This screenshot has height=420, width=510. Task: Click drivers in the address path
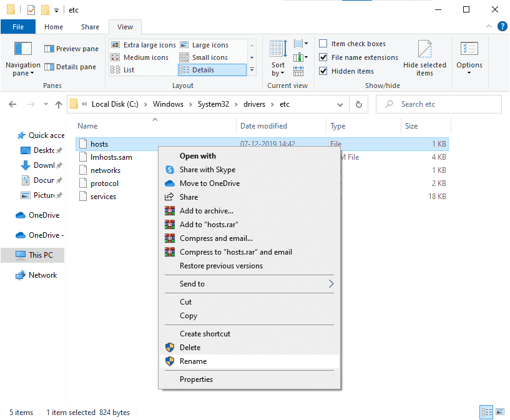(254, 104)
